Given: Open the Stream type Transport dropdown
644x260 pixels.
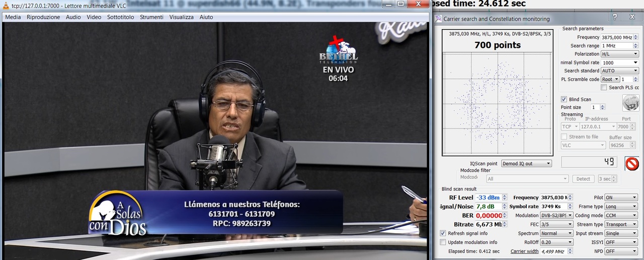Looking at the screenshot, I should click(x=621, y=224).
